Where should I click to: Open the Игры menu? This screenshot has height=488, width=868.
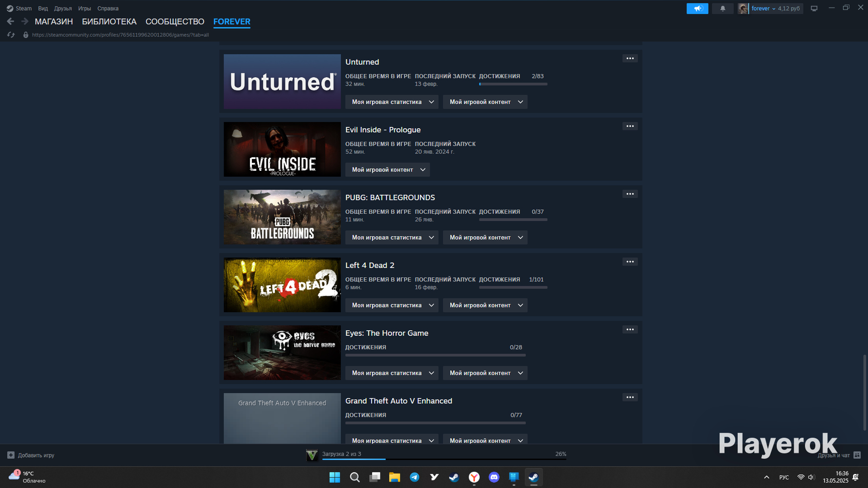tap(84, 8)
